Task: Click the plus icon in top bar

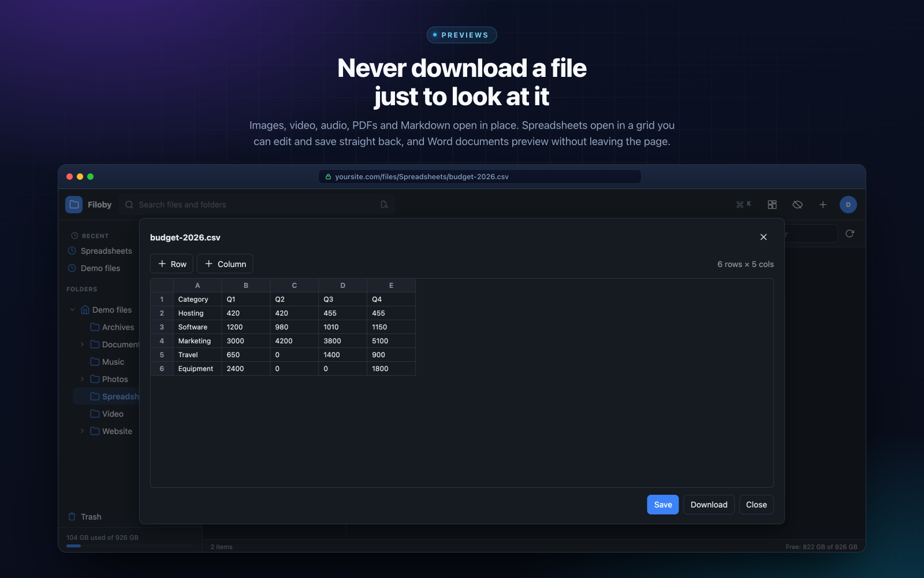Action: [823, 205]
